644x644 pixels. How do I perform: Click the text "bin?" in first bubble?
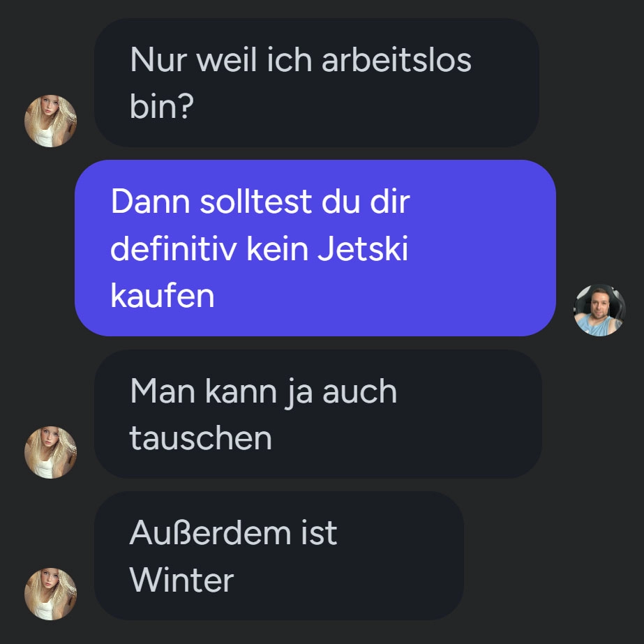point(162,106)
